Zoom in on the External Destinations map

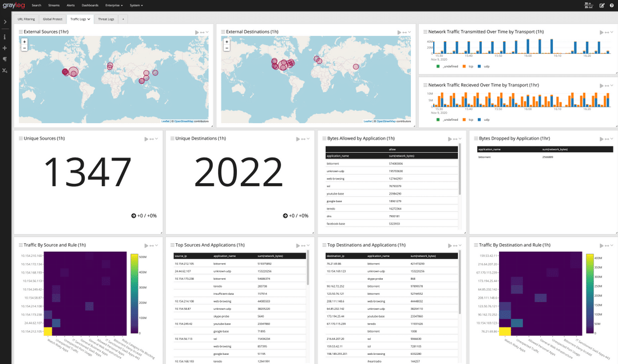[x=225, y=41]
